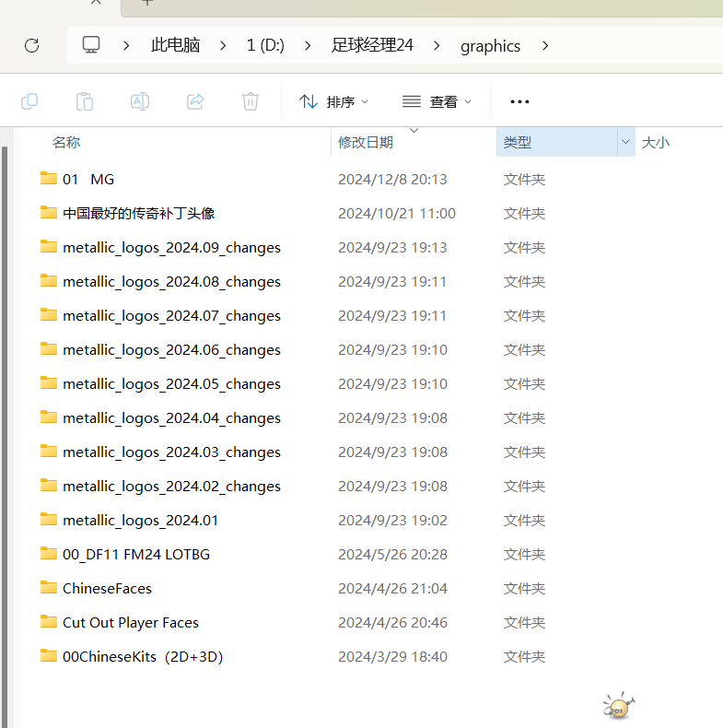
Task: Select the ChineseFaces folder
Action: pos(107,588)
